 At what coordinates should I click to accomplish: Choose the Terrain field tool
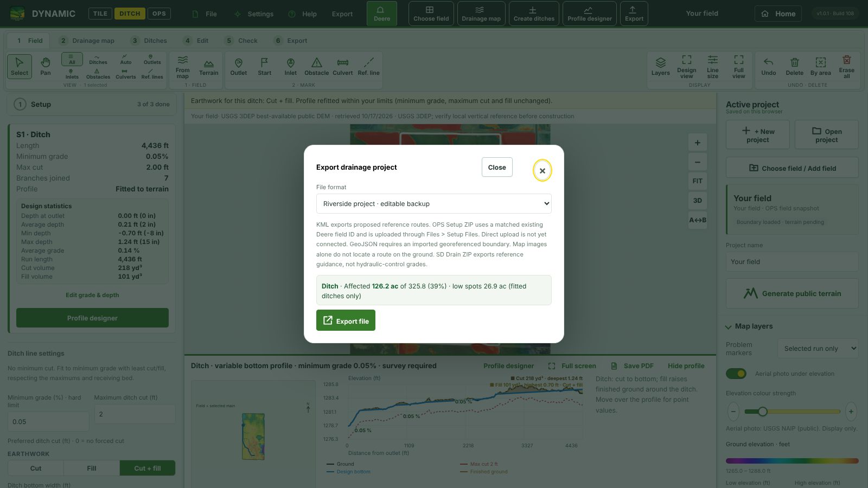tap(208, 66)
